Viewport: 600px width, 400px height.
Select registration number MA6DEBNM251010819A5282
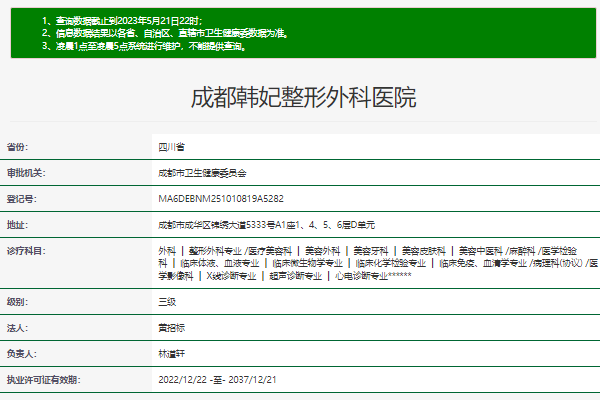point(221,199)
